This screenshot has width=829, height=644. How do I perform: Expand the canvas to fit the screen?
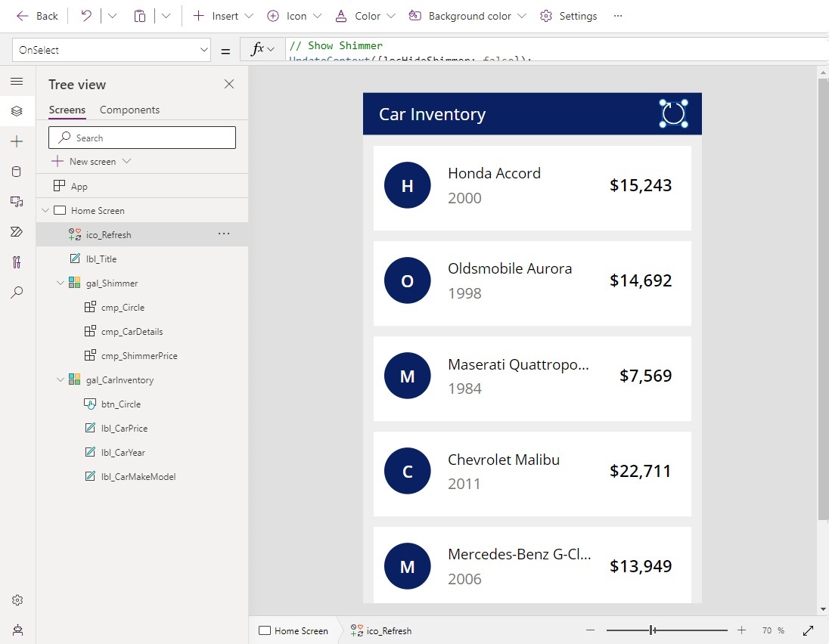(x=808, y=630)
